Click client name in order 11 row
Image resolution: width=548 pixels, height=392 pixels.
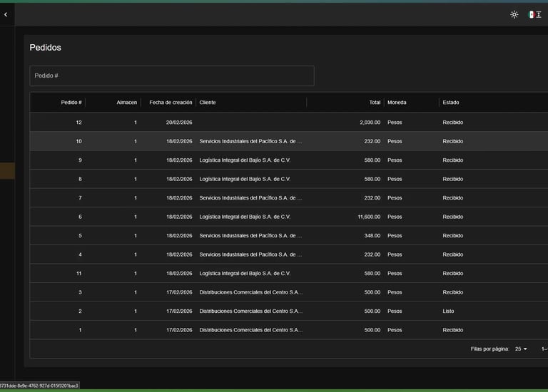tap(245, 273)
